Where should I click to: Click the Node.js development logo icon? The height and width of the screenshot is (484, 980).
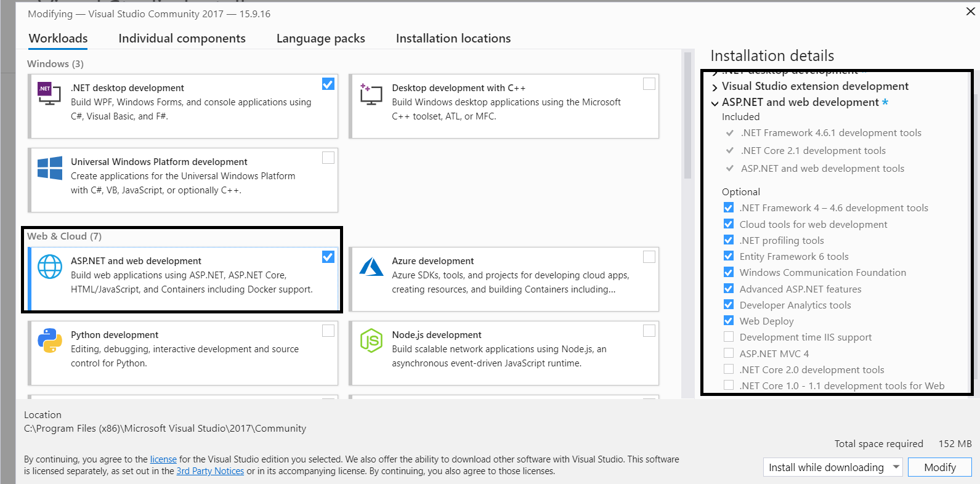[371, 341]
